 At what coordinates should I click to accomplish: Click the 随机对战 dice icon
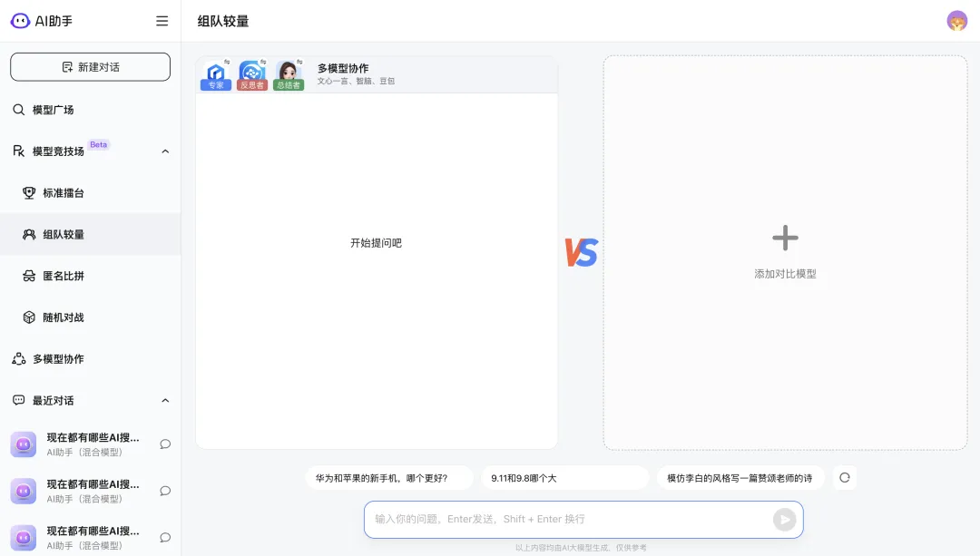click(29, 317)
